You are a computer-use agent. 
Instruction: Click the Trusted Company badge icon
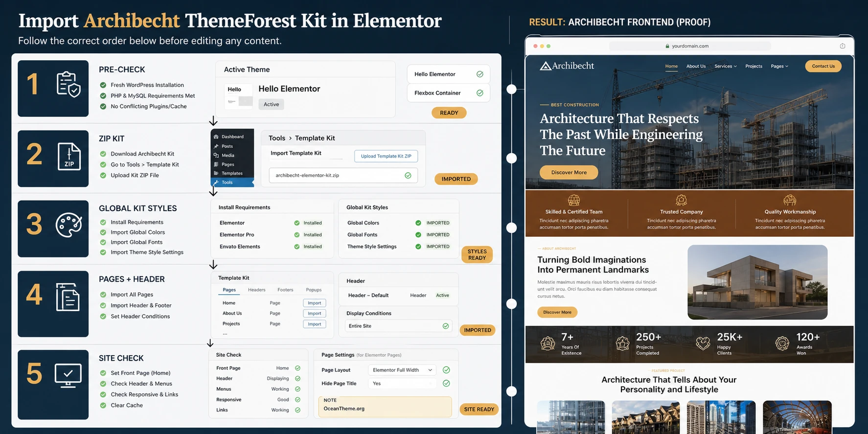tap(681, 200)
